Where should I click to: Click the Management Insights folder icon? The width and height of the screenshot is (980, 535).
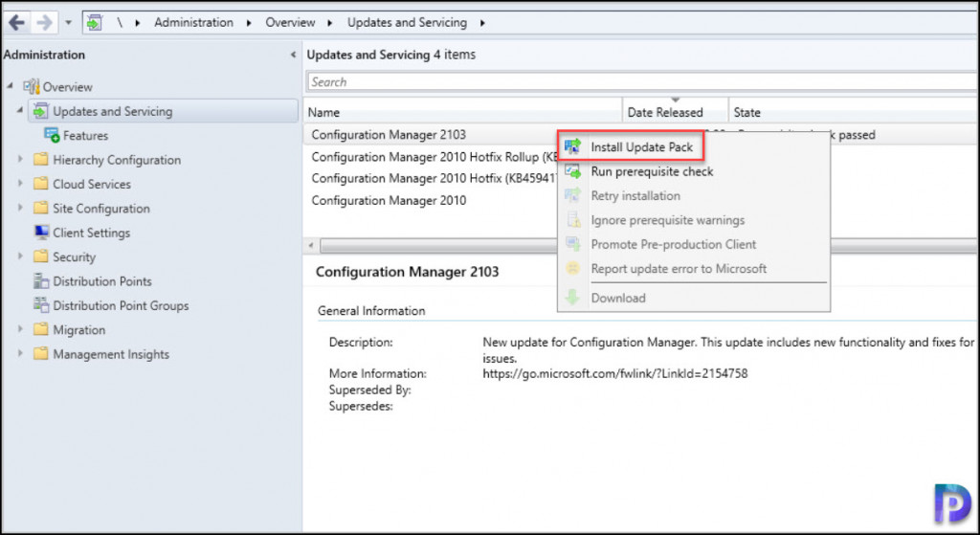point(40,354)
